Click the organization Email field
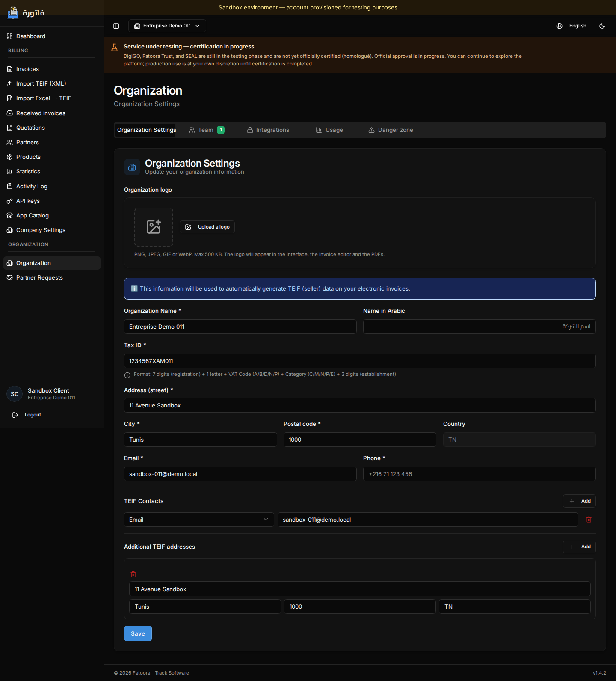 point(240,474)
